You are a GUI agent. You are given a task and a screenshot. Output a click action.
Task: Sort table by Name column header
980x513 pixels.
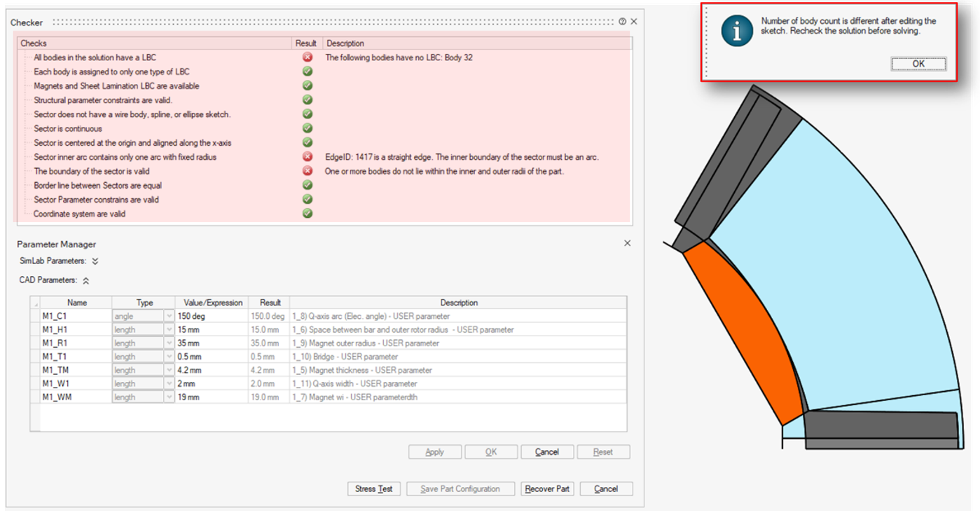click(77, 303)
